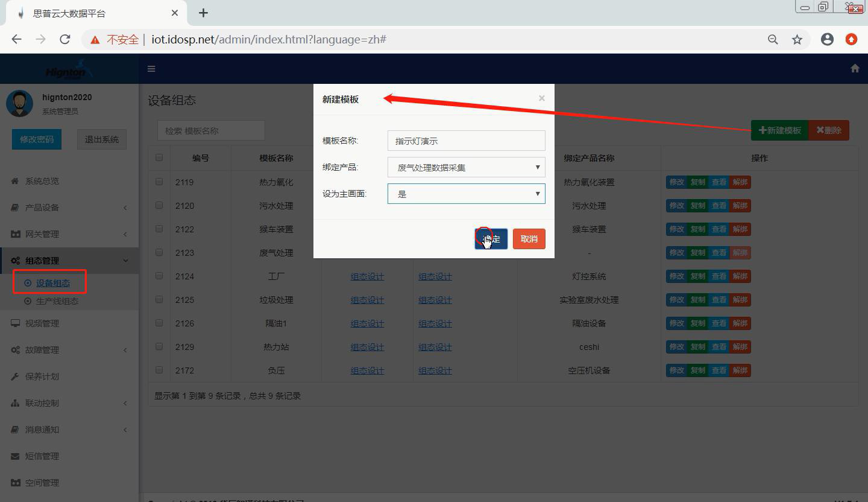Select the checkbox beside record 2172
868x502 pixels.
[159, 370]
